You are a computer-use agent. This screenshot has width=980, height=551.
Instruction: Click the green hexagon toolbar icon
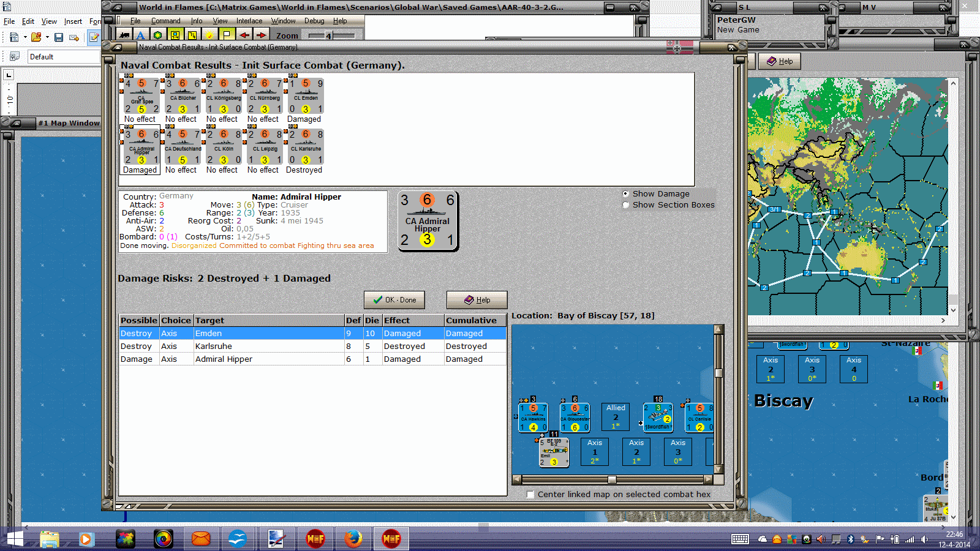coord(158,36)
